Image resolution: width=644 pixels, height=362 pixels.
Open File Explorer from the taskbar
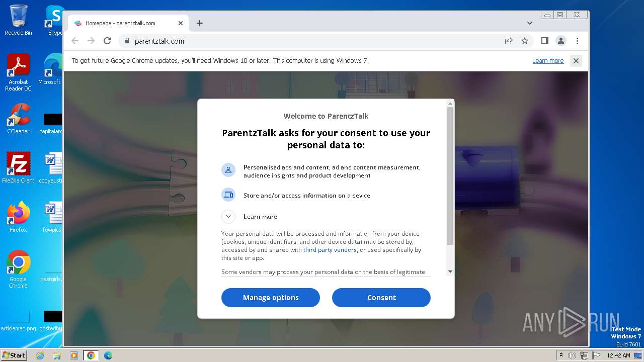tap(57, 355)
